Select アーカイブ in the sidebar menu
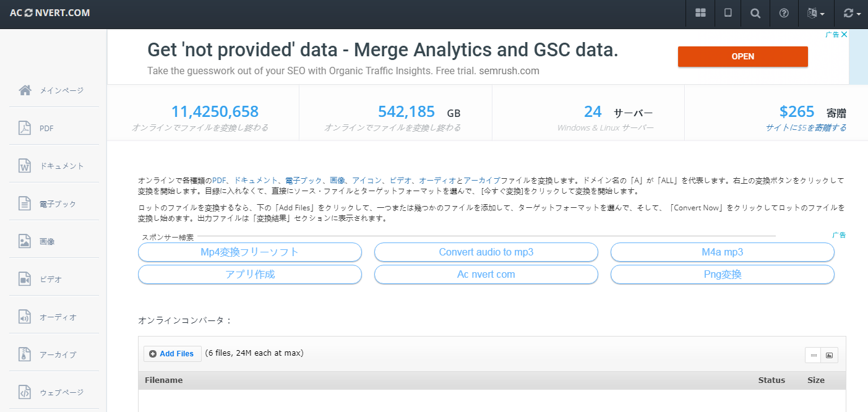868x412 pixels. tap(58, 354)
